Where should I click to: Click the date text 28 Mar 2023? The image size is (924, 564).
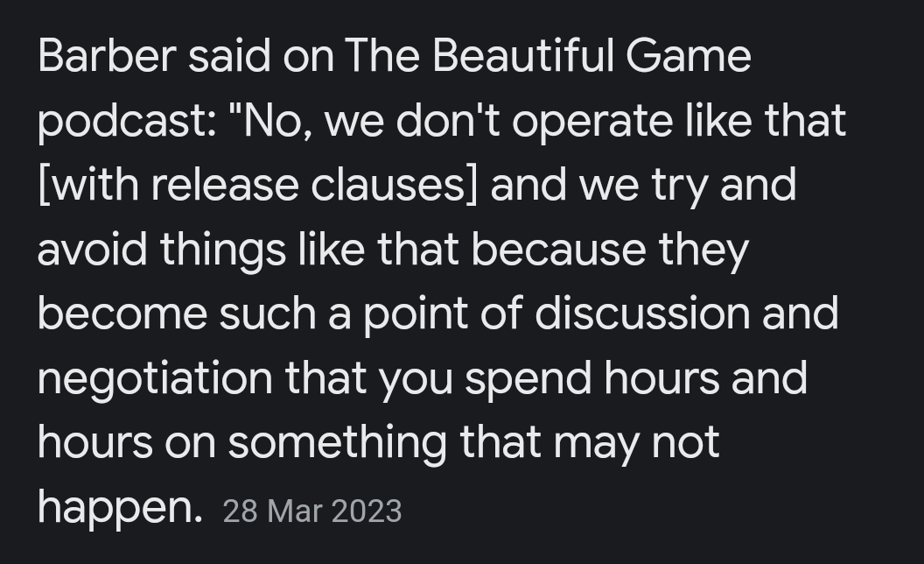(312, 511)
